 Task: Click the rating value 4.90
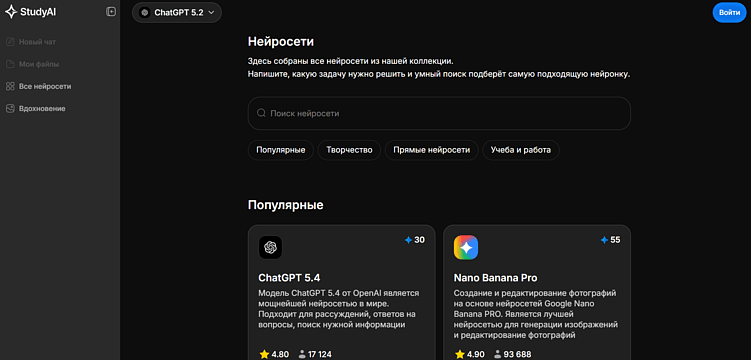476,355
